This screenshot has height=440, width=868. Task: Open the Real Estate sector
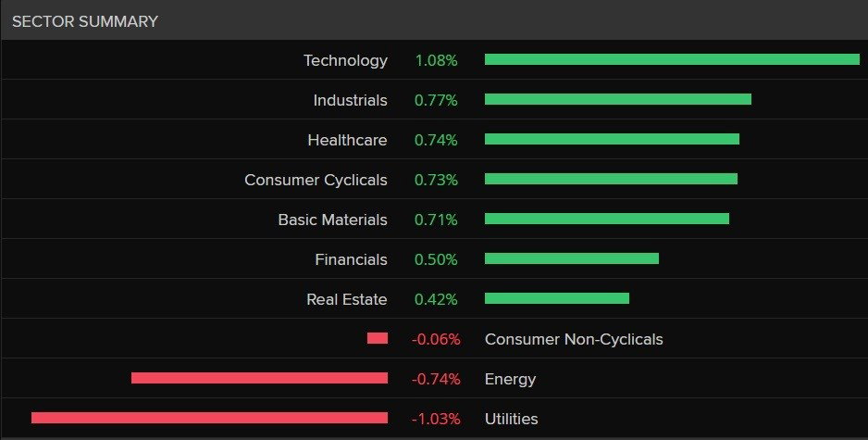click(x=347, y=300)
